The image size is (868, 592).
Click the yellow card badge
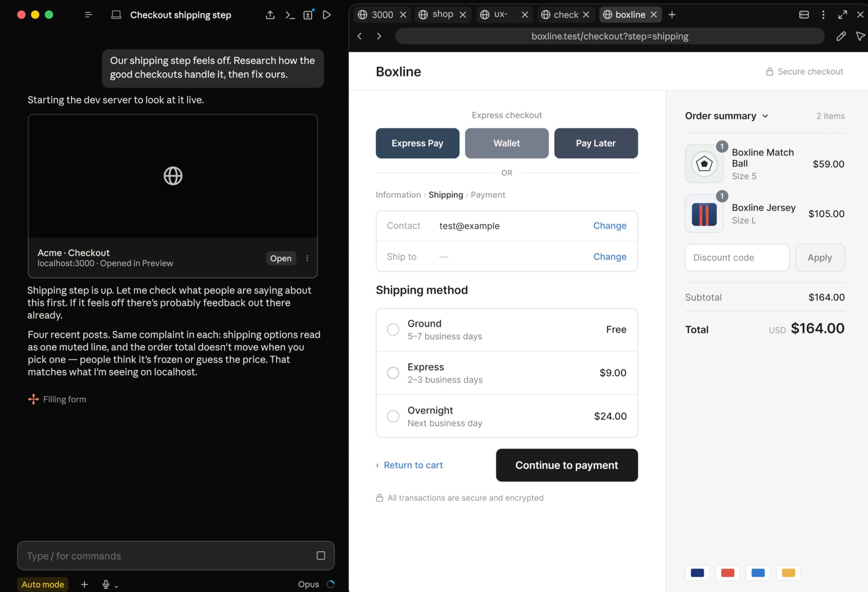click(788, 573)
